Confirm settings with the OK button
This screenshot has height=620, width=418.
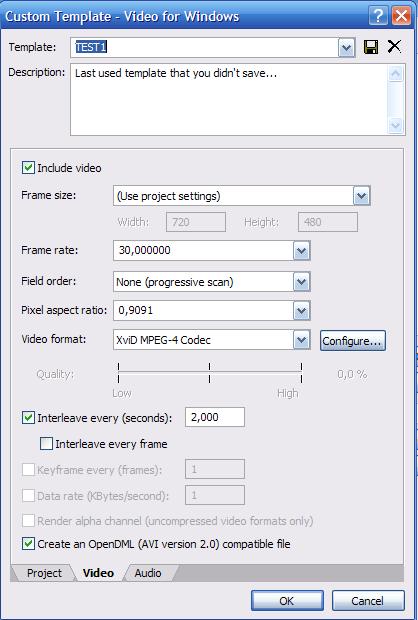287,601
